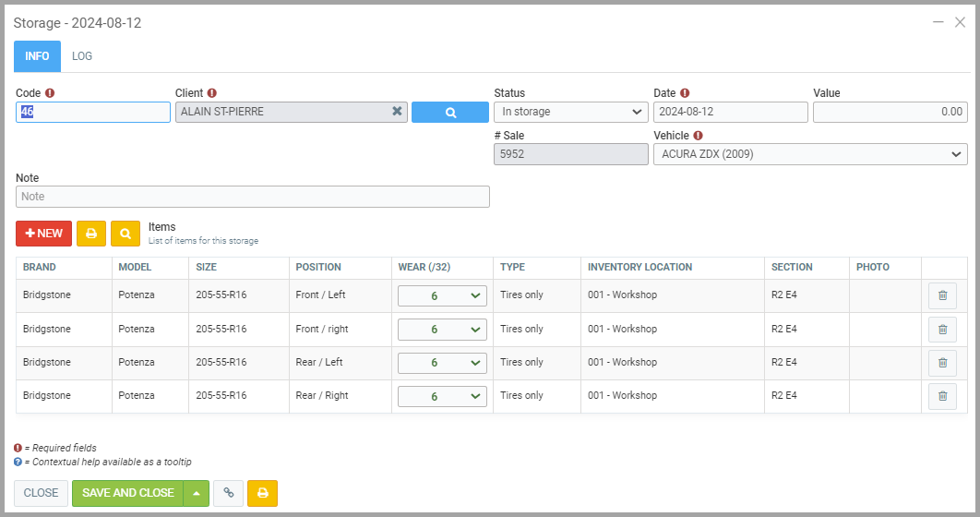980x517 pixels.
Task: Open wear dropdown for Rear / Right tire
Action: [x=442, y=396]
